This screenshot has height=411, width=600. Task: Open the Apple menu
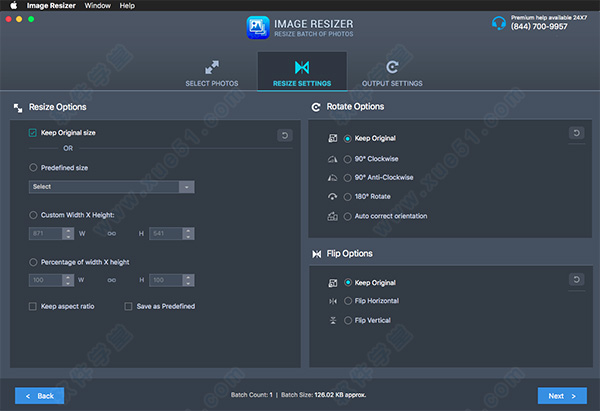click(13, 5)
